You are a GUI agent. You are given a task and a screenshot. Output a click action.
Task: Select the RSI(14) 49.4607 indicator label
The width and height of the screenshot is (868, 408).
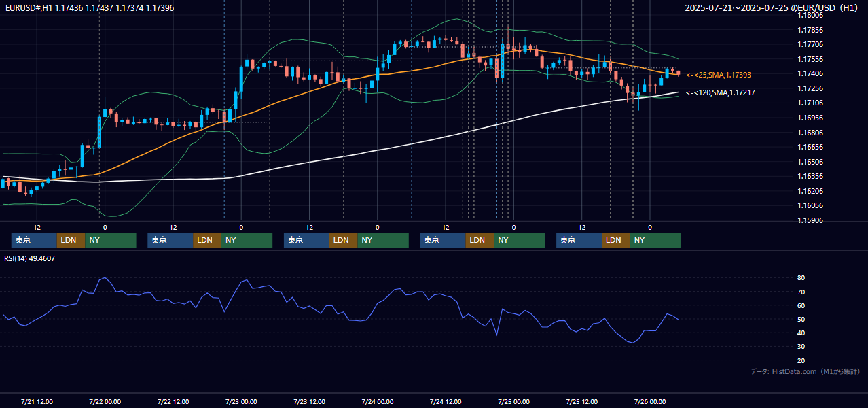pos(29,258)
